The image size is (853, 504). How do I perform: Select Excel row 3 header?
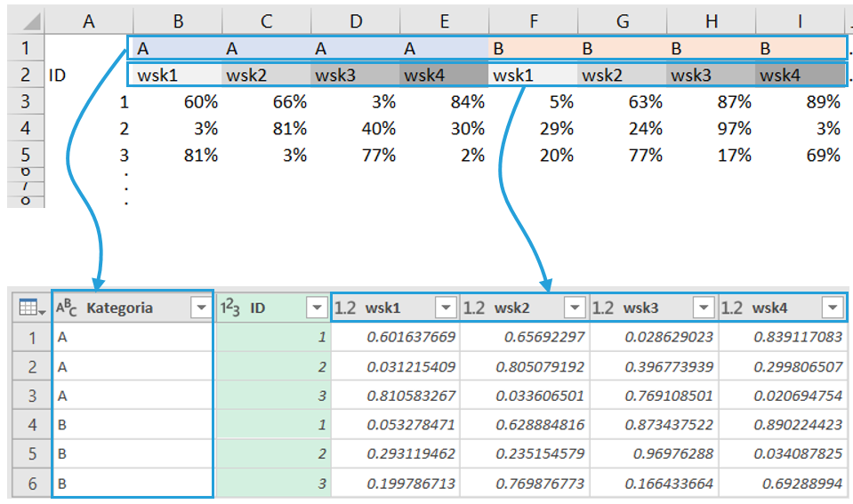[25, 102]
